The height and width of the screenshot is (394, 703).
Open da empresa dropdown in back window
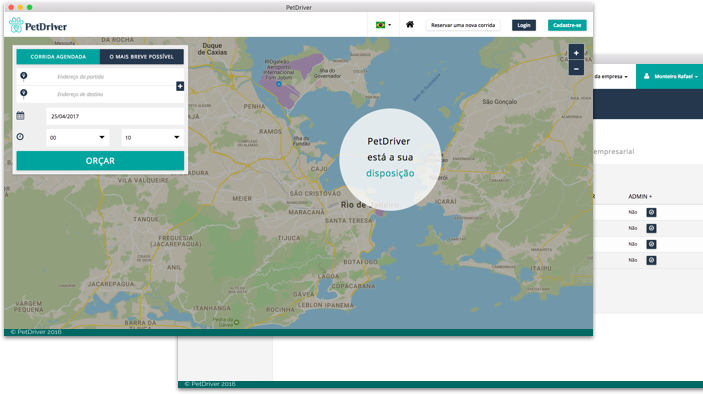click(x=611, y=76)
